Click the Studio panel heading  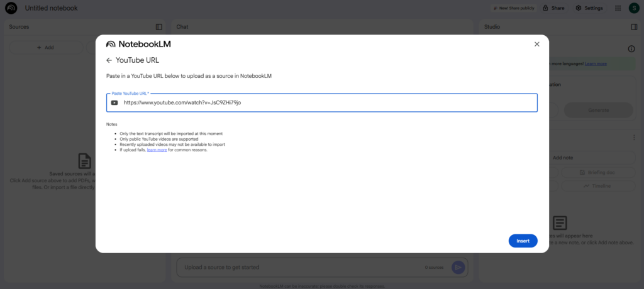coord(492,27)
